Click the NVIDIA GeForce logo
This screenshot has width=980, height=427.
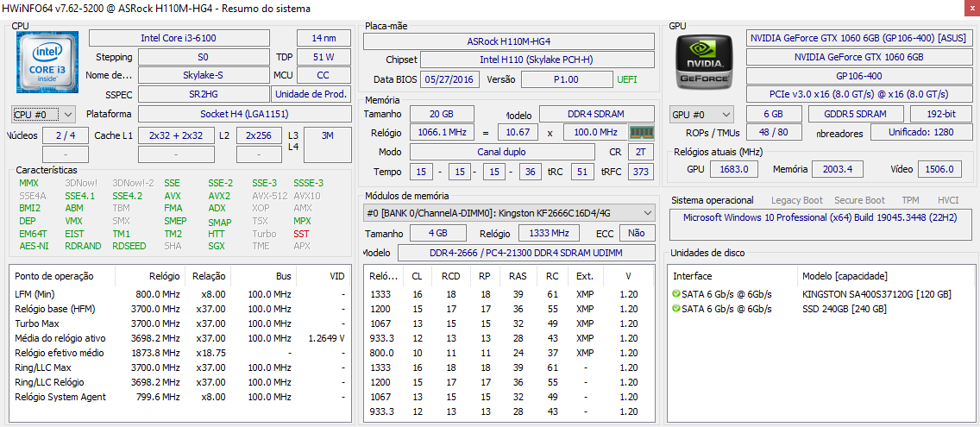[703, 61]
